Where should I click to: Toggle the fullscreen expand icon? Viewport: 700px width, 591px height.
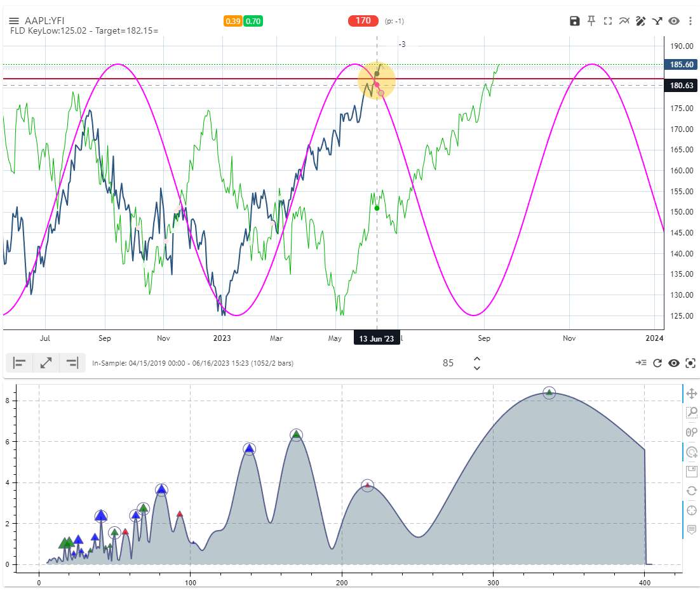coord(607,20)
